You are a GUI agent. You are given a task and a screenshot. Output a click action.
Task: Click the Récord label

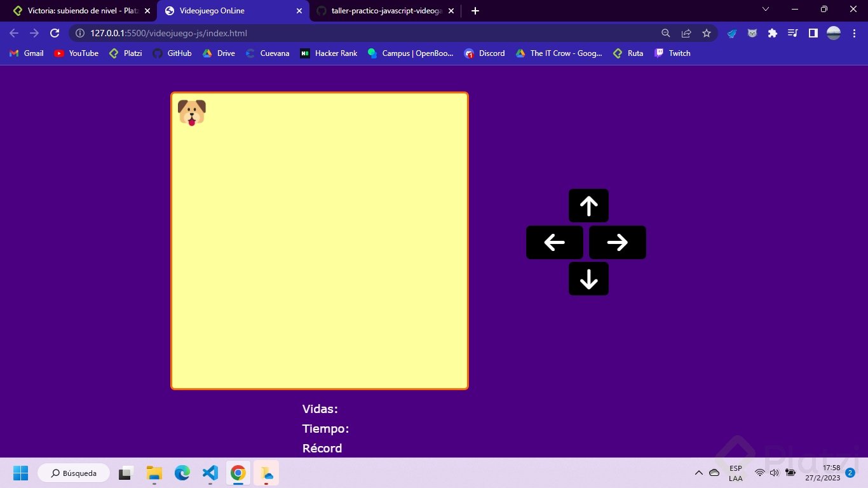322,449
